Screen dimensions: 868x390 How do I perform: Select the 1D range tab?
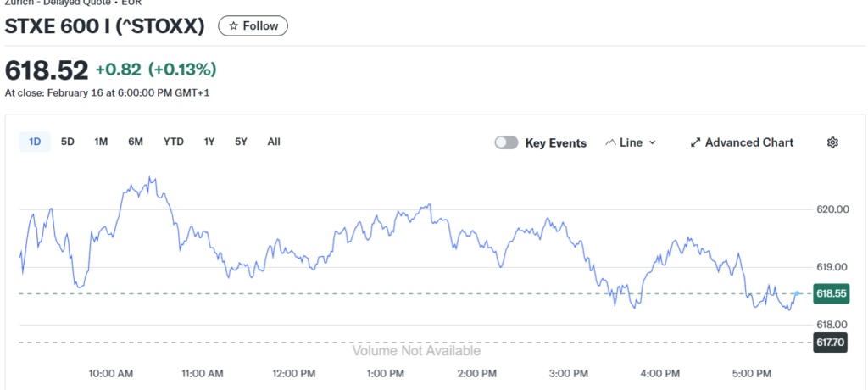(x=35, y=142)
